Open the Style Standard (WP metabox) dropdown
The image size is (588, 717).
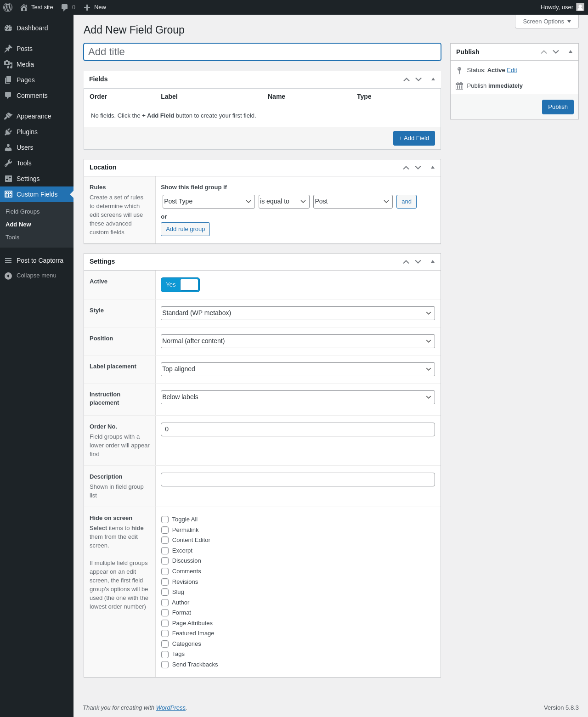pos(298,313)
